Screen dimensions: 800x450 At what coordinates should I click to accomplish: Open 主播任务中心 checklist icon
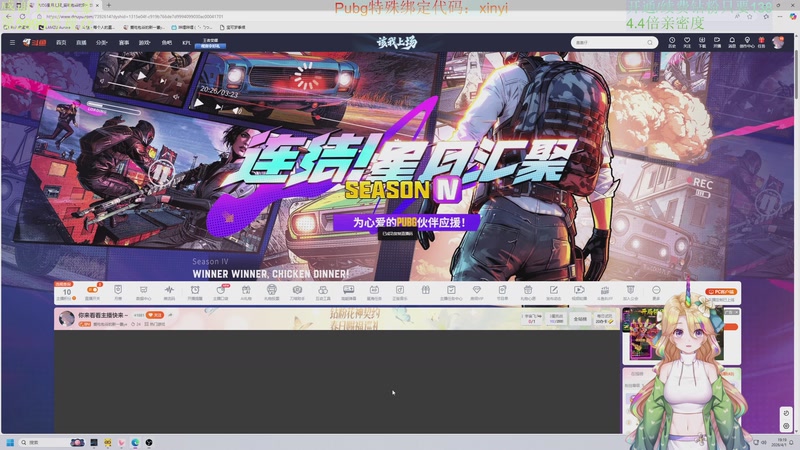coord(451,292)
